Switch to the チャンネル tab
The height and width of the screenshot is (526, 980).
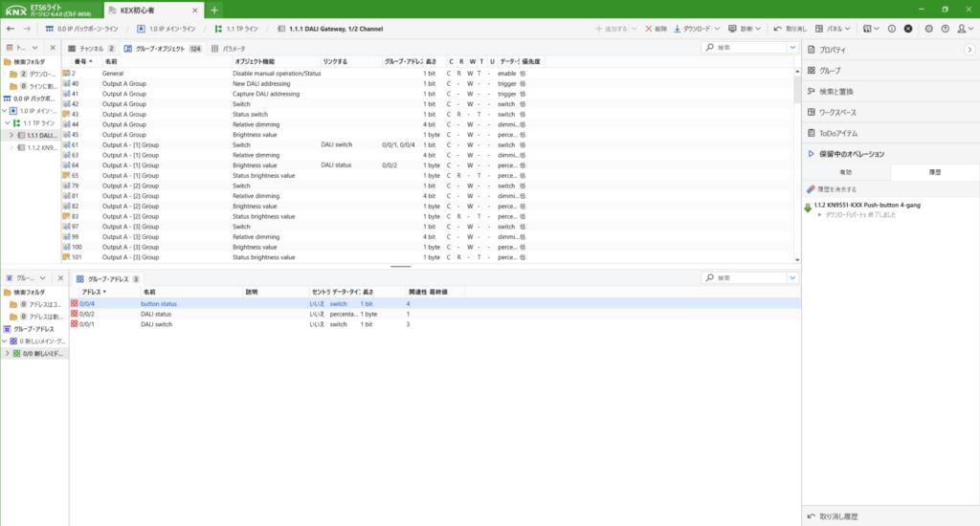point(92,47)
